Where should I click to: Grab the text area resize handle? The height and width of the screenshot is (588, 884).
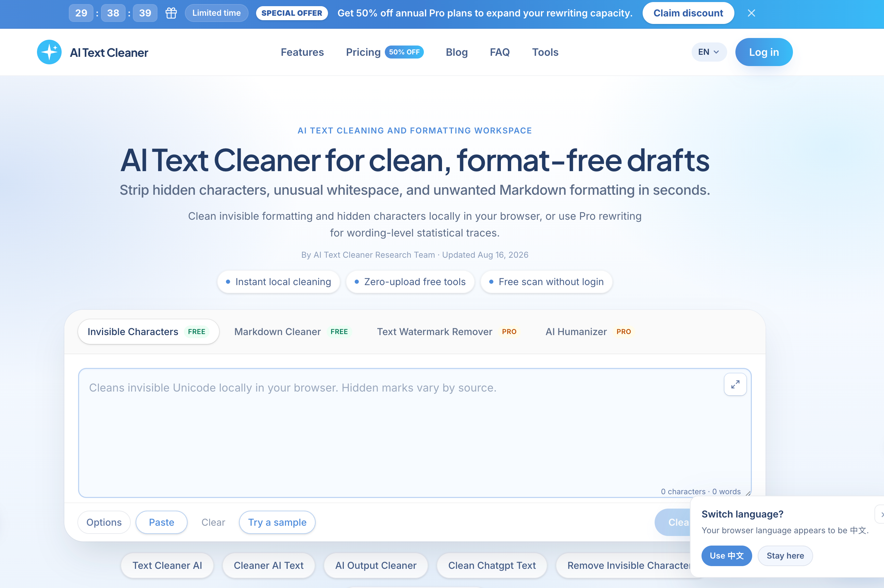click(x=748, y=494)
